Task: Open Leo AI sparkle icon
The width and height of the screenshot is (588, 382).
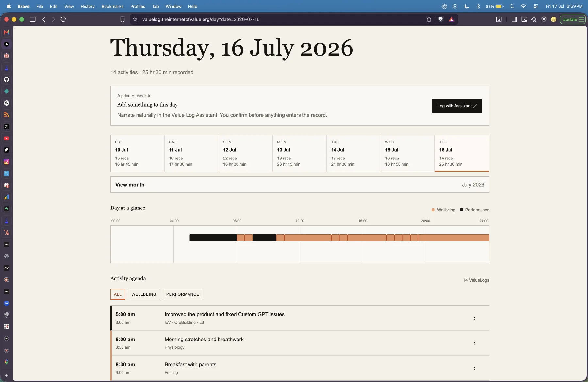Action: (534, 19)
